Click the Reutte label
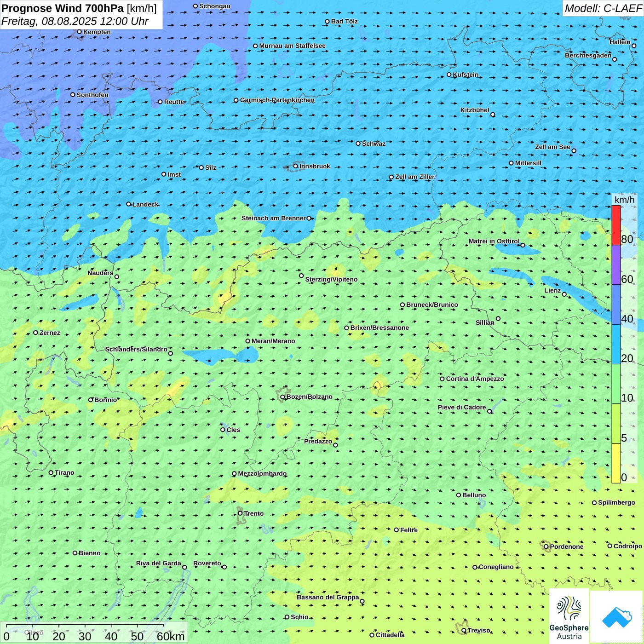Viewport: 644px width, 644px height. (x=174, y=102)
